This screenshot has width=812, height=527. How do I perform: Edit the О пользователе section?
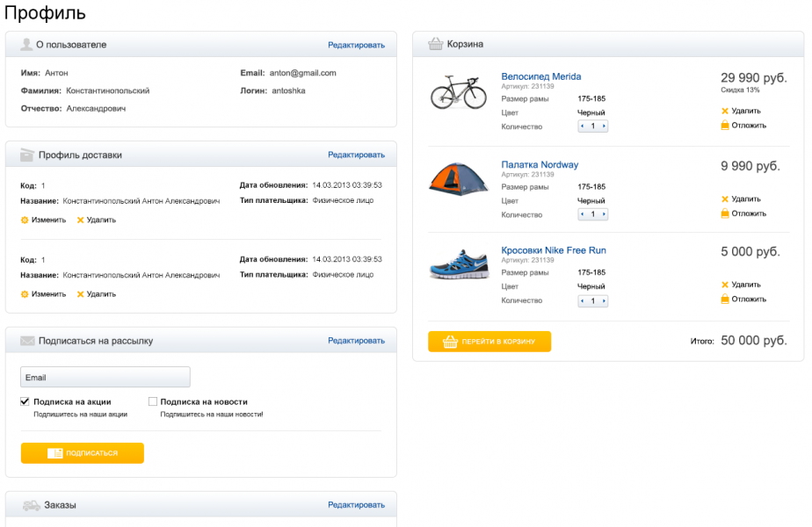click(x=356, y=45)
